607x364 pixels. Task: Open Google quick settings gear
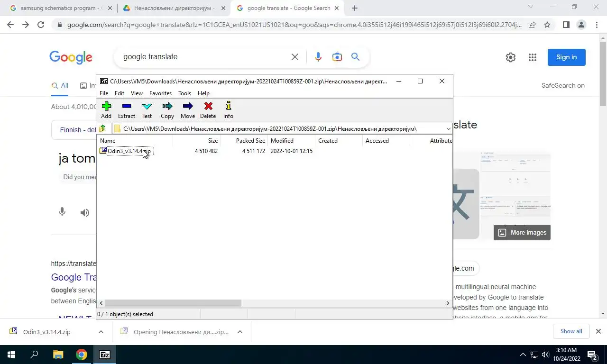click(x=511, y=57)
